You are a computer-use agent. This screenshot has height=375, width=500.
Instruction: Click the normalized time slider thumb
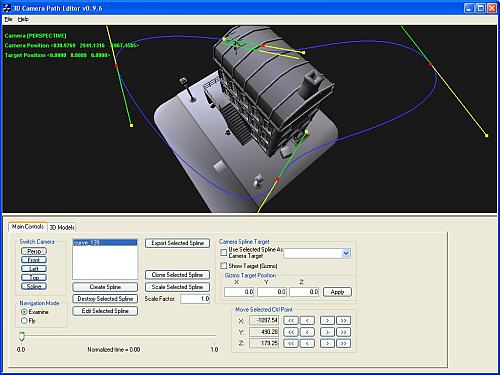click(x=22, y=336)
